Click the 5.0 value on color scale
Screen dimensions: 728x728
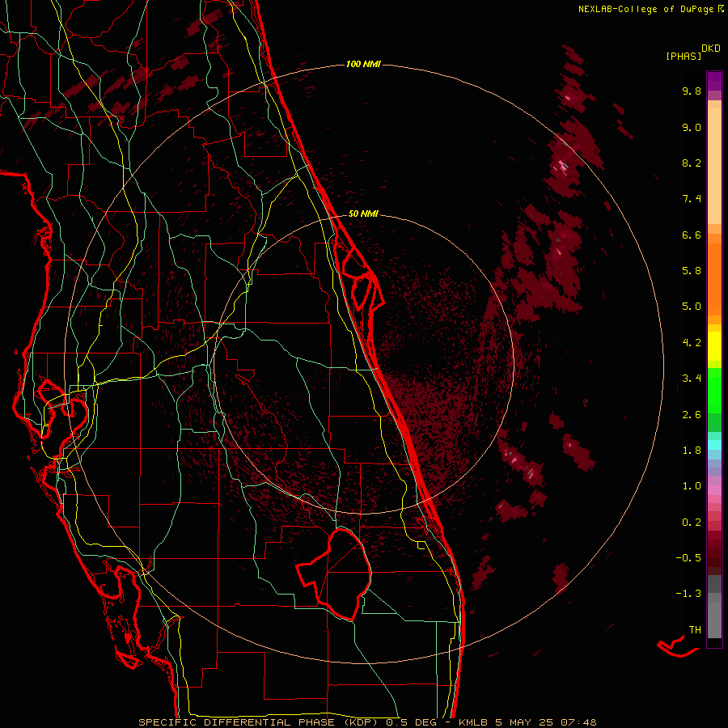point(692,307)
